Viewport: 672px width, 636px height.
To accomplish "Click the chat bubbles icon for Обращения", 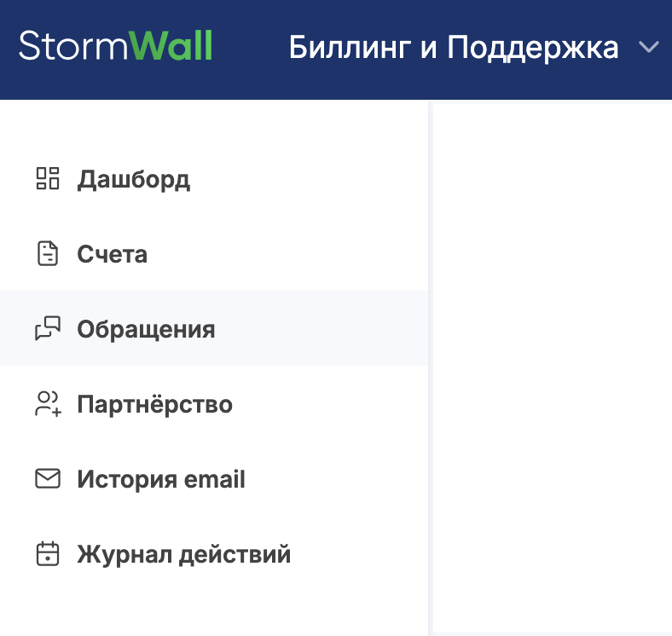I will pos(47,329).
